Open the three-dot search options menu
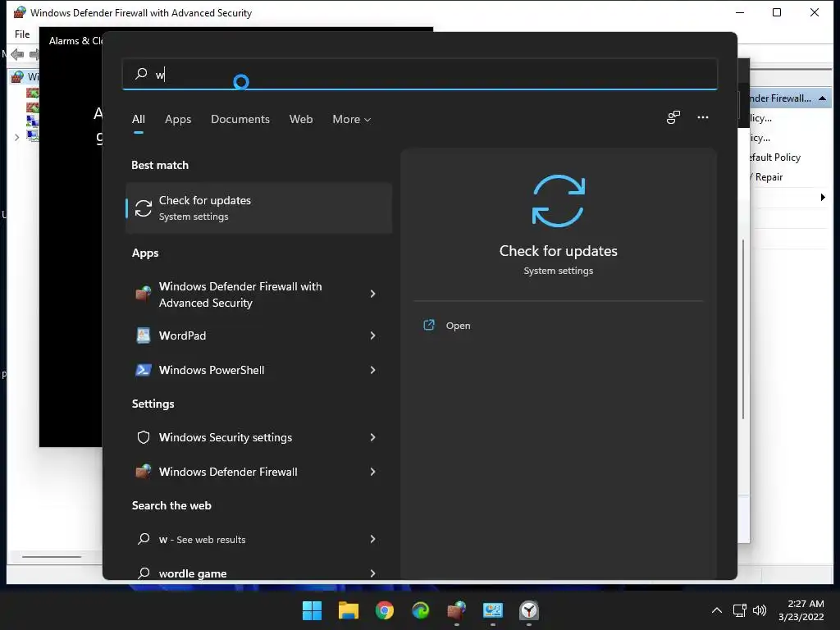This screenshot has width=840, height=630. click(x=703, y=117)
